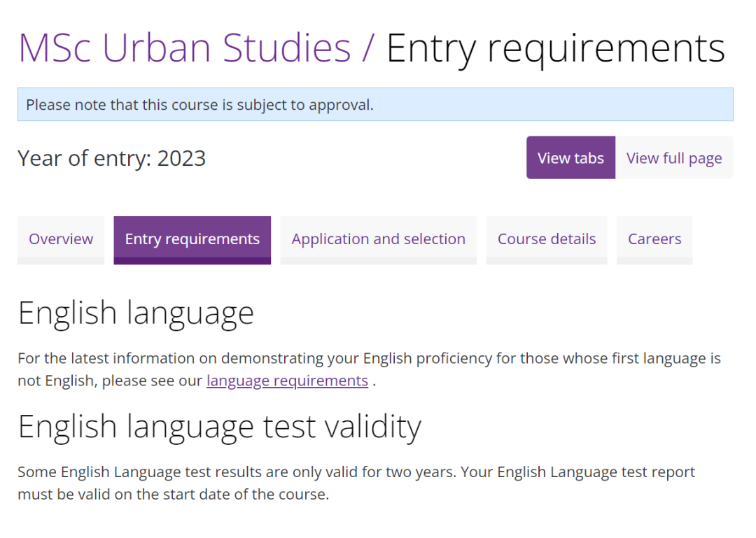
Task: Go to Application and selection tab
Action: 378,239
